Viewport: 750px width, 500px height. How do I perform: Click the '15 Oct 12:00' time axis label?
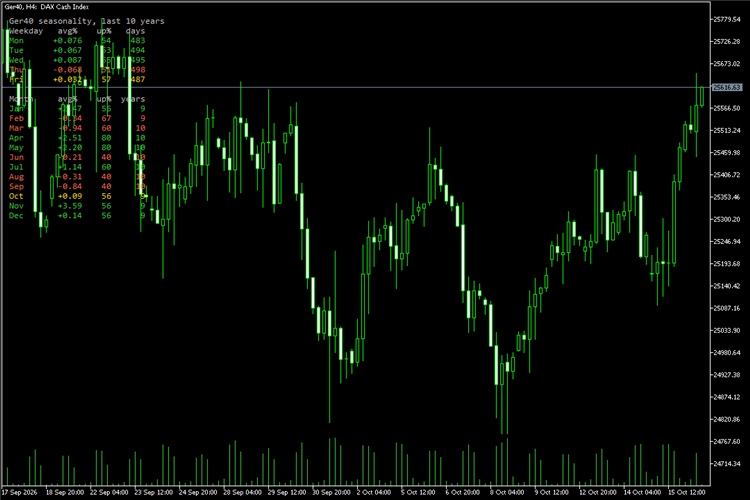pyautogui.click(x=687, y=492)
